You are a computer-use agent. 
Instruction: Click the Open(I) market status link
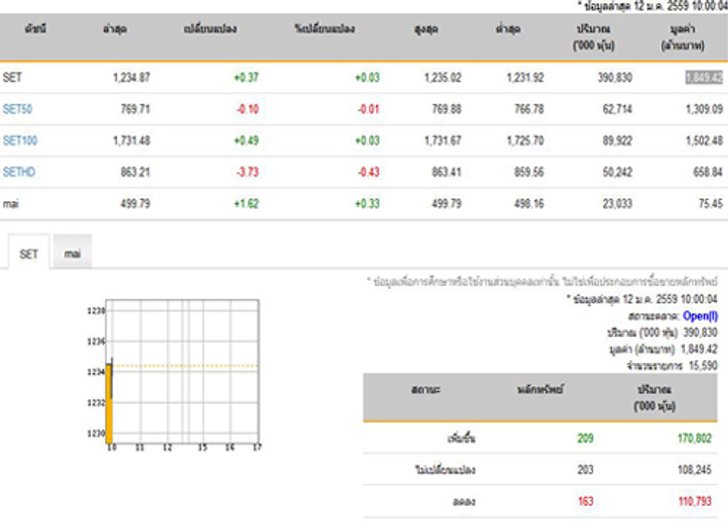coord(700,316)
